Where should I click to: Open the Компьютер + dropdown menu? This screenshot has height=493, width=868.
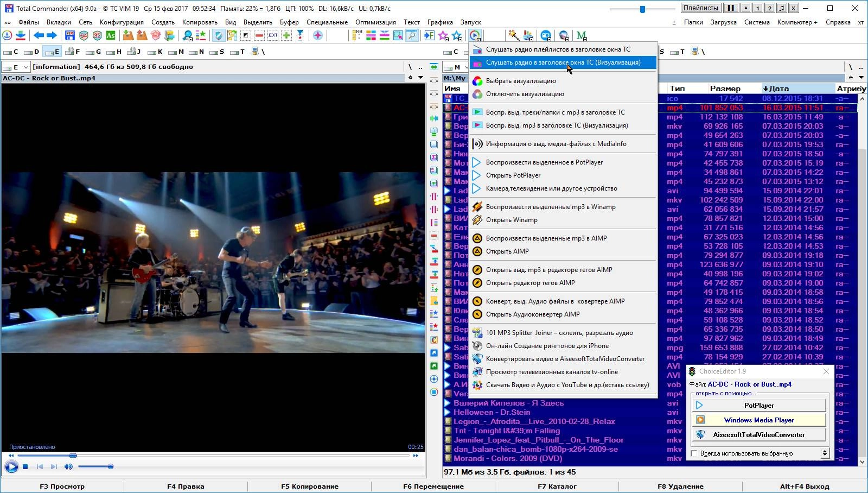tap(797, 22)
